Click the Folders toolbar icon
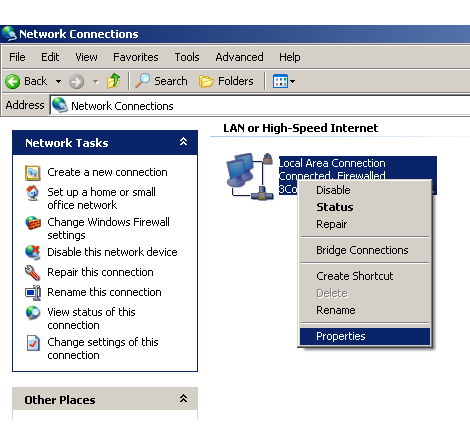Image resolution: width=470 pixels, height=445 pixels. tap(206, 81)
